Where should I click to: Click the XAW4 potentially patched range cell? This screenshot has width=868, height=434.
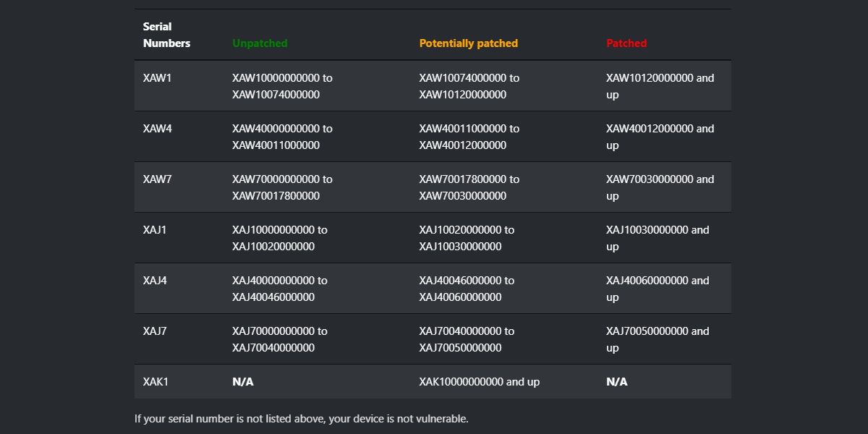tap(469, 137)
